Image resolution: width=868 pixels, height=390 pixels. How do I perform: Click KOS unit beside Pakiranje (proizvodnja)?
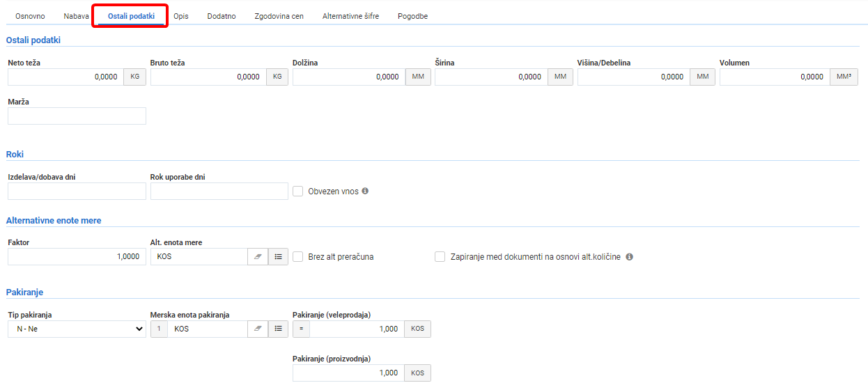[x=417, y=373]
